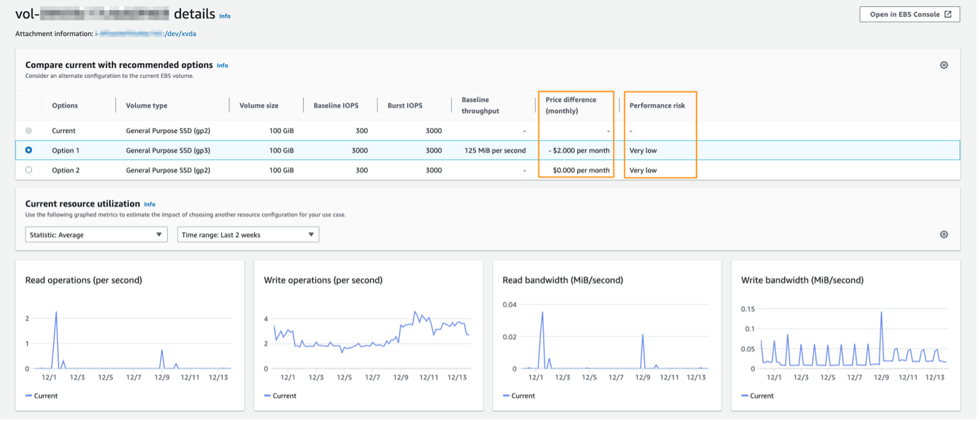Image resolution: width=980 pixels, height=421 pixels.
Task: Click Info link next to volume details title
Action: (x=224, y=16)
